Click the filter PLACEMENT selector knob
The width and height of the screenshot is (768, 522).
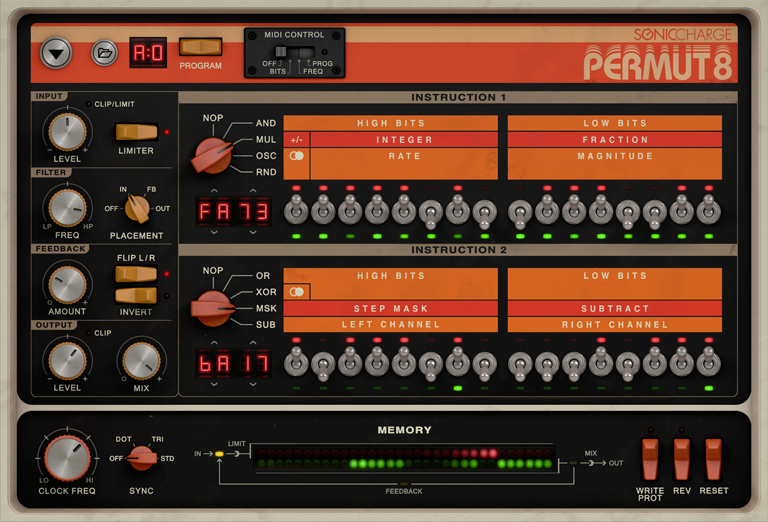[x=137, y=207]
